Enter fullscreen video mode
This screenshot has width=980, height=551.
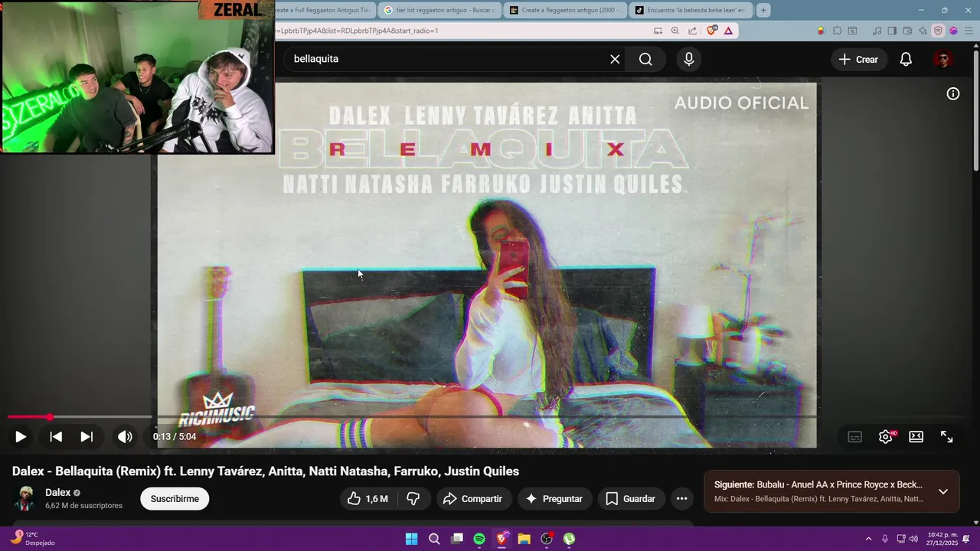point(947,437)
